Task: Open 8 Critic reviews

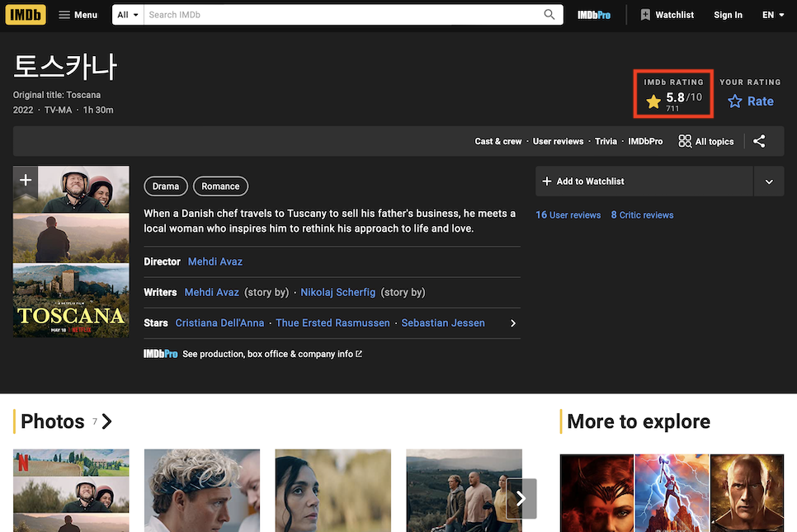Action: (x=642, y=215)
